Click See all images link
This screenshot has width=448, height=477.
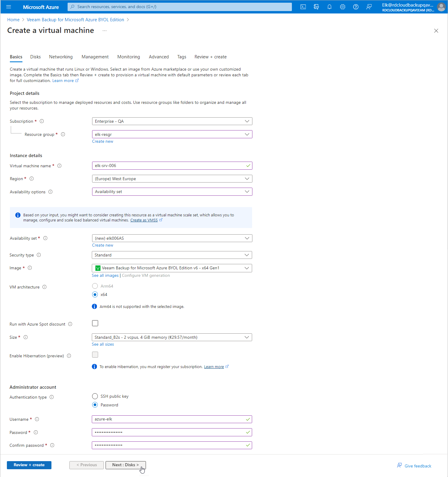(x=105, y=276)
